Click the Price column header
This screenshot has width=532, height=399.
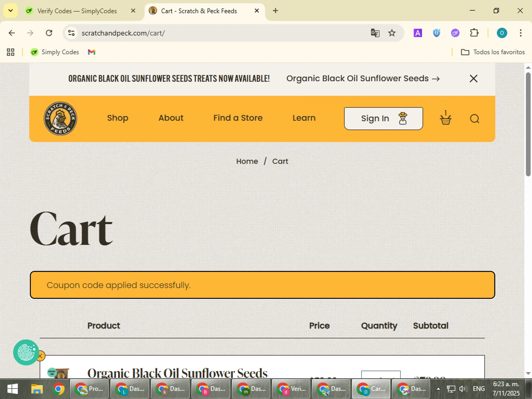click(319, 326)
